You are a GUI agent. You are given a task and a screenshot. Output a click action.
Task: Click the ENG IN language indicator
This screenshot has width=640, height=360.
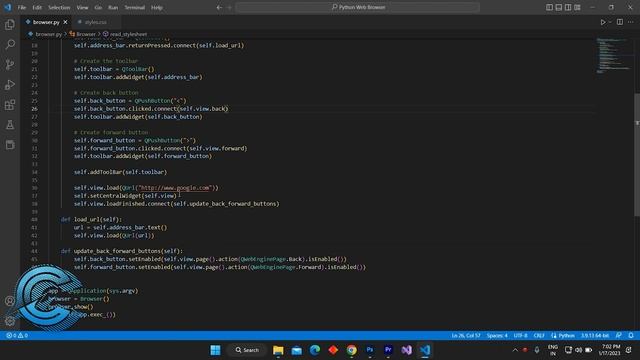pos(553,350)
